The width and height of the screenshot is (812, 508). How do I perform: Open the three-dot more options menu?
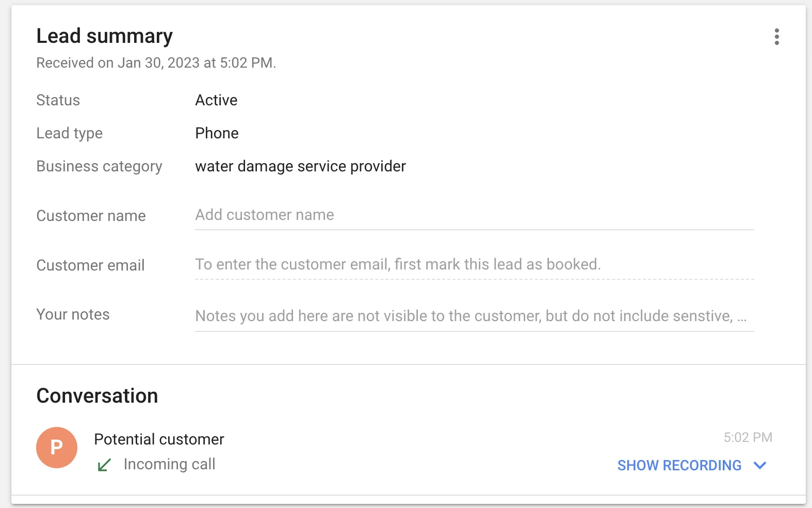(776, 37)
